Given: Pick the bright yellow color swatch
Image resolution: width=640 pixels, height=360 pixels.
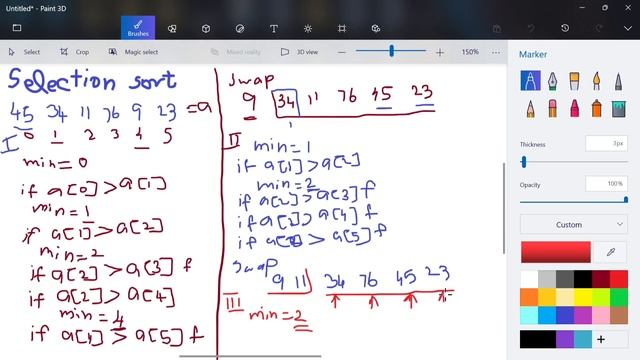Looking at the screenshot, I should tap(583, 297).
